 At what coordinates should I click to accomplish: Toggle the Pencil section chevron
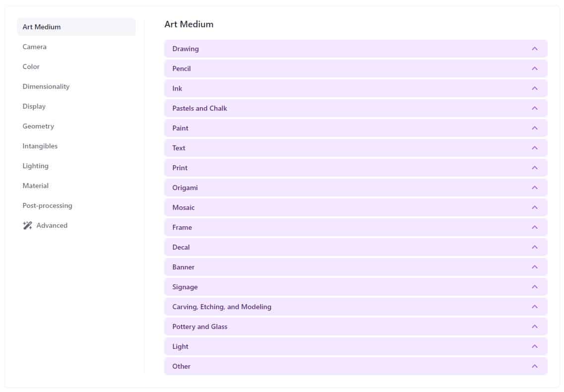[x=534, y=68]
